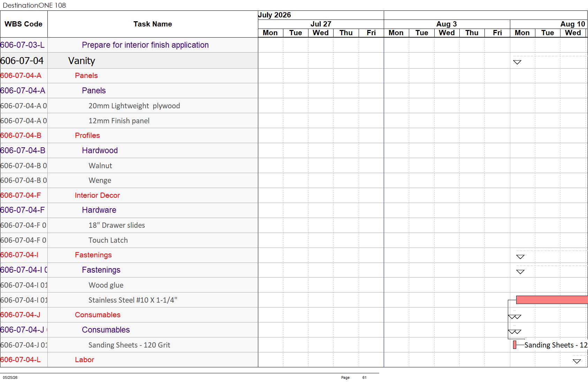Screen dimensions: 588x382
Task: Click the July 2026 month header
Action: [321, 15]
